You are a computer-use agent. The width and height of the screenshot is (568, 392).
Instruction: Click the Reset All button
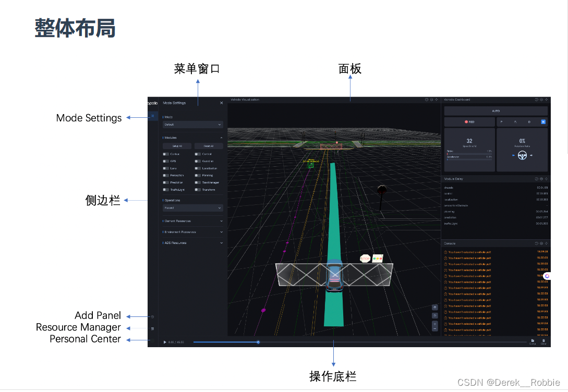209,146
